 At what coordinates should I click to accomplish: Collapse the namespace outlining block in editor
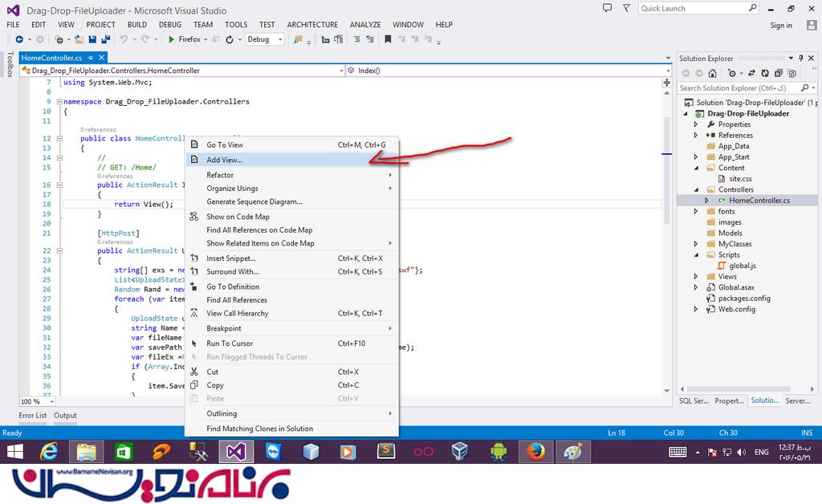(59, 102)
